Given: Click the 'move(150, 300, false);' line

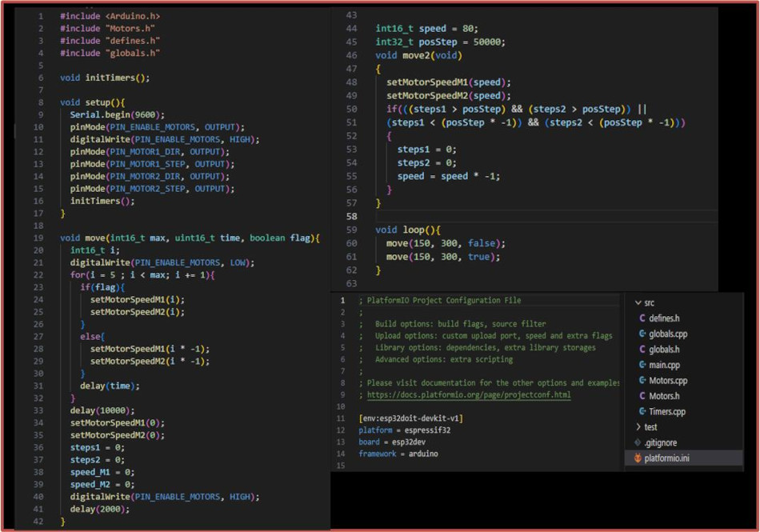Looking at the screenshot, I should pyautogui.click(x=446, y=243).
